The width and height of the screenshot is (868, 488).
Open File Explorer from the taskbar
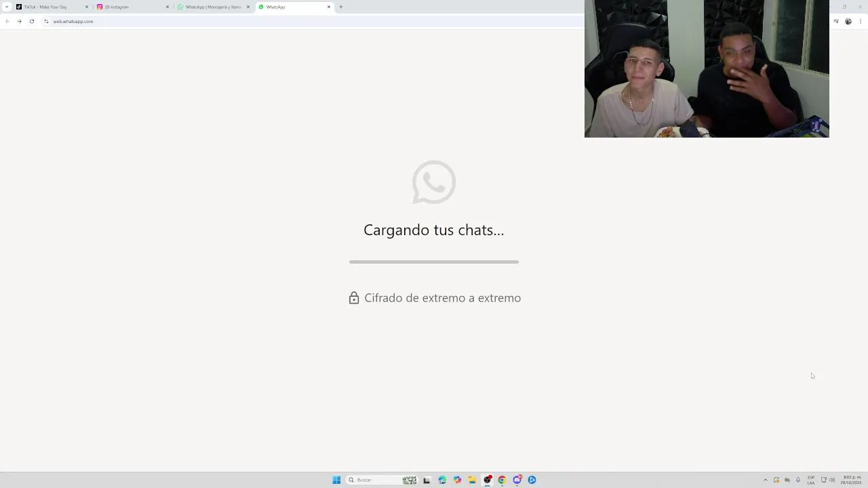coord(472,480)
